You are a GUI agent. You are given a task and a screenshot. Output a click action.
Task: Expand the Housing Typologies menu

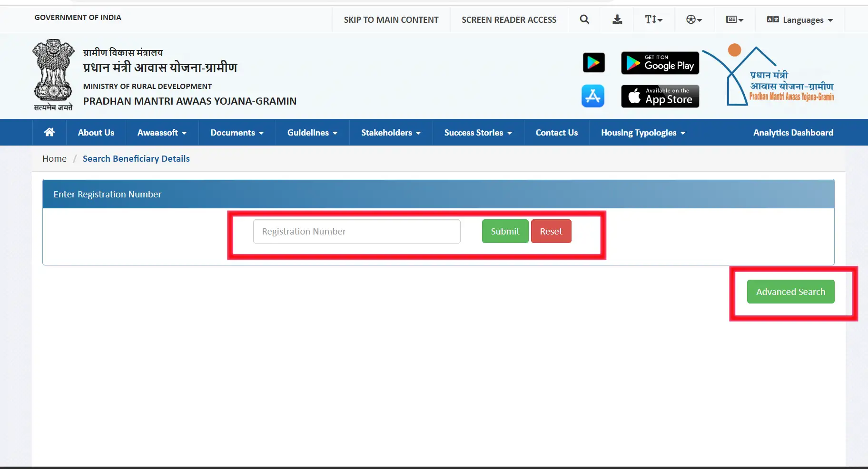[x=643, y=133]
